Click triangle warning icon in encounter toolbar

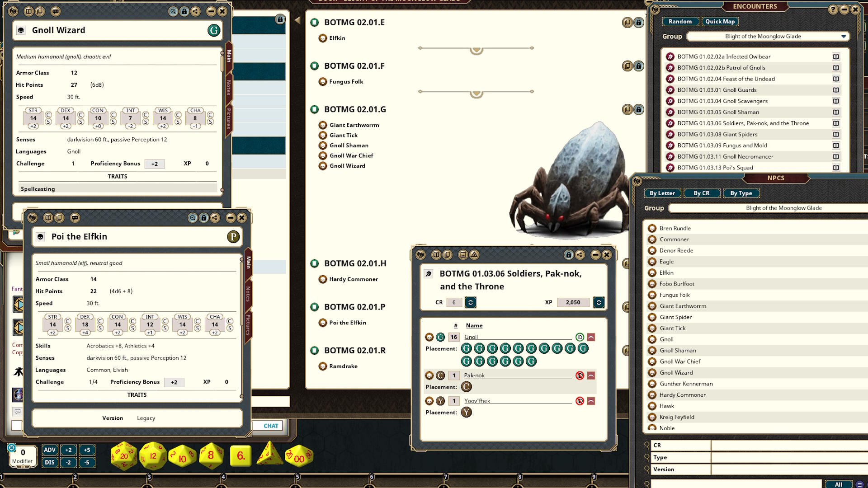click(474, 255)
